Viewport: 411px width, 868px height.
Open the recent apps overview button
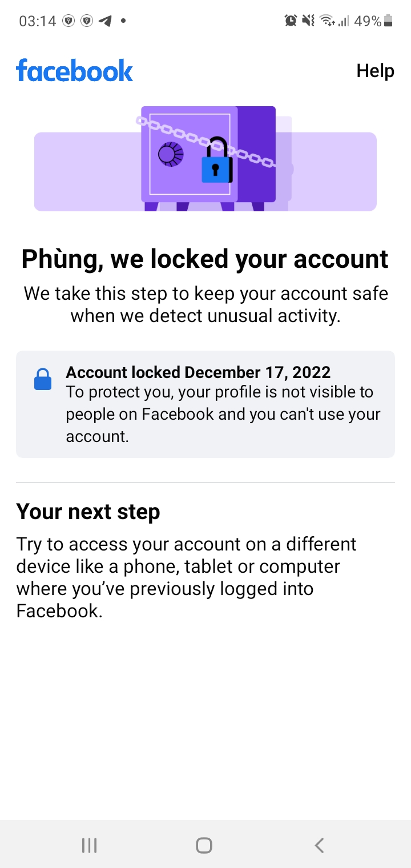pyautogui.click(x=89, y=845)
